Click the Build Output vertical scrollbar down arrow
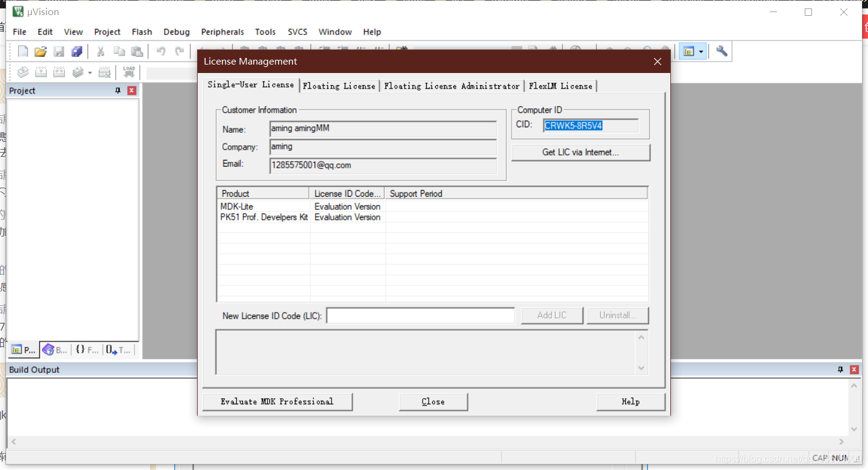868x470 pixels. click(x=854, y=429)
